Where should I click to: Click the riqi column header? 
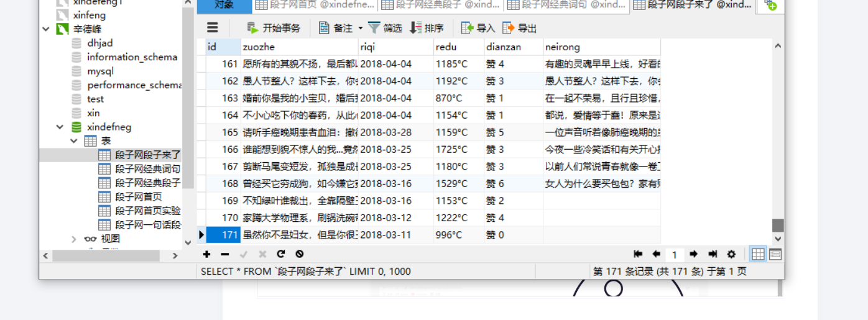pos(395,47)
